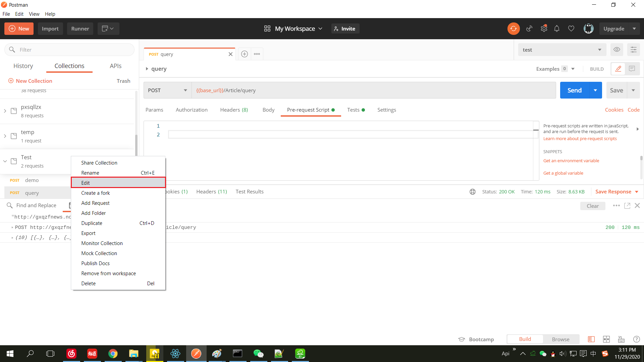Viewport: 644px width, 362px height.
Task: Expand the POST method dropdown
Action: pyautogui.click(x=167, y=90)
